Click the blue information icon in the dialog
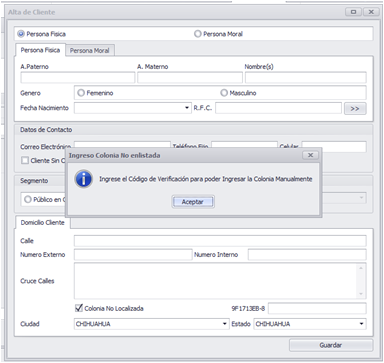 (x=83, y=179)
